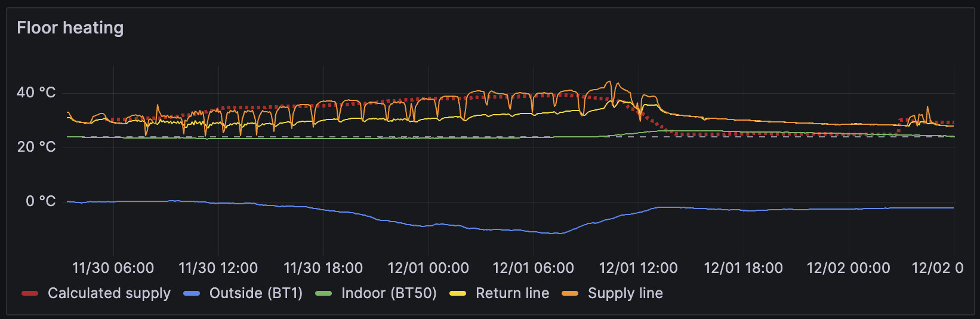Click the lowest point of the blue Outside line
Screen dimensions: 980x319
click(556, 234)
